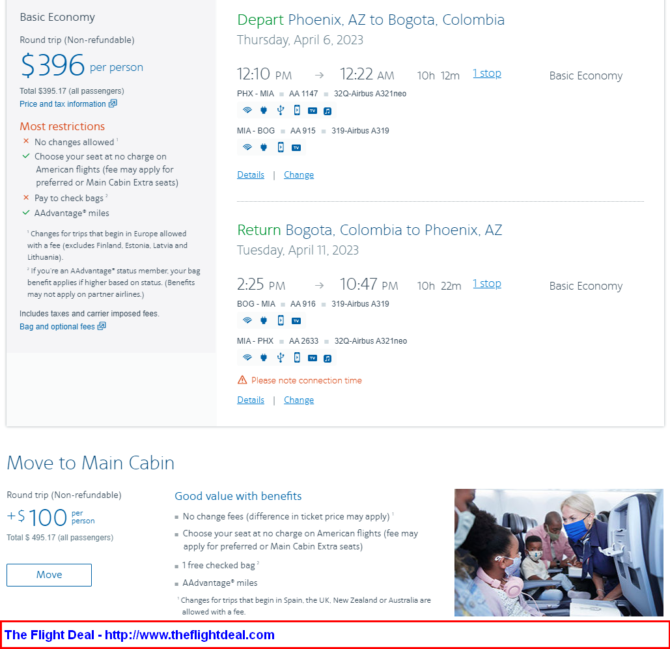
Task: Click the Main Cabin family photo
Action: click(558, 552)
